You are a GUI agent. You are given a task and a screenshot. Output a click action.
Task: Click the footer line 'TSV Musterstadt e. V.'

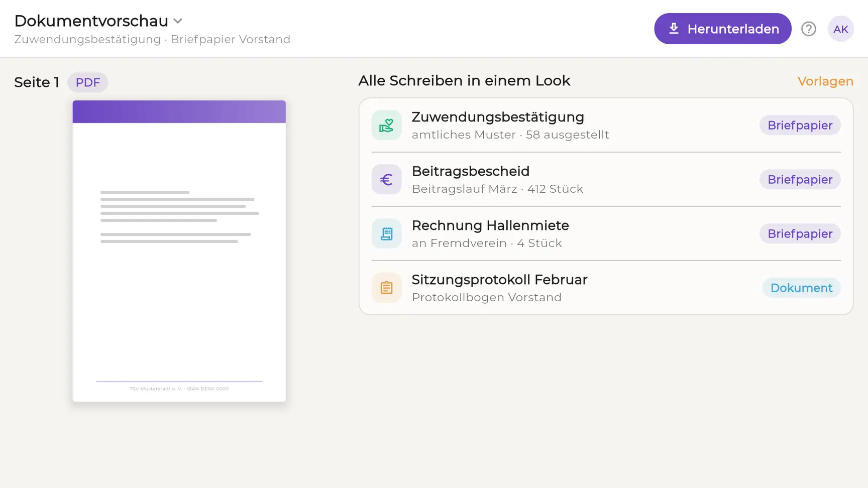pos(179,389)
